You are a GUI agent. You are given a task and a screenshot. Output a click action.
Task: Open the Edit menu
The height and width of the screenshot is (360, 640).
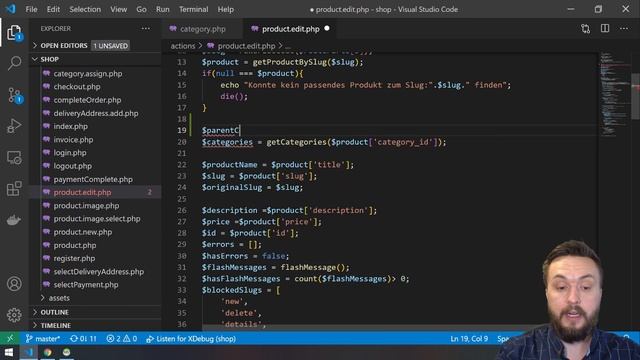click(x=53, y=9)
